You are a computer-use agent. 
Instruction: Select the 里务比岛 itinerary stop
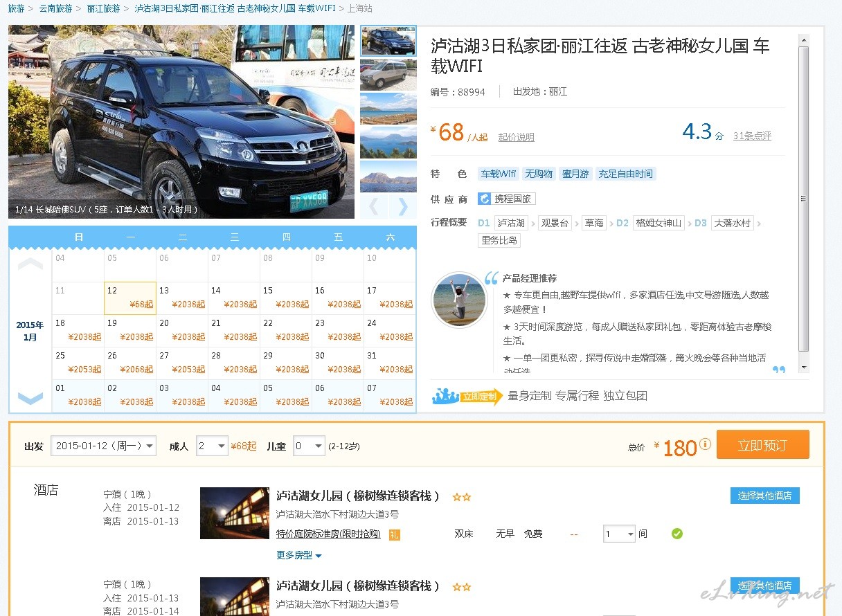point(500,241)
